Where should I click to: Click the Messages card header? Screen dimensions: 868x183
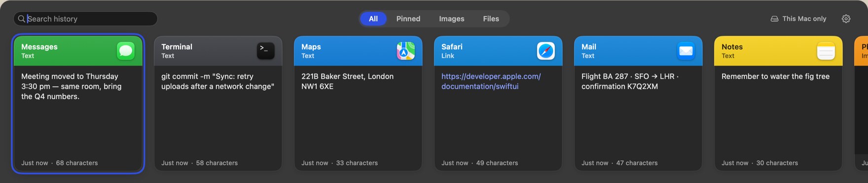tap(78, 51)
